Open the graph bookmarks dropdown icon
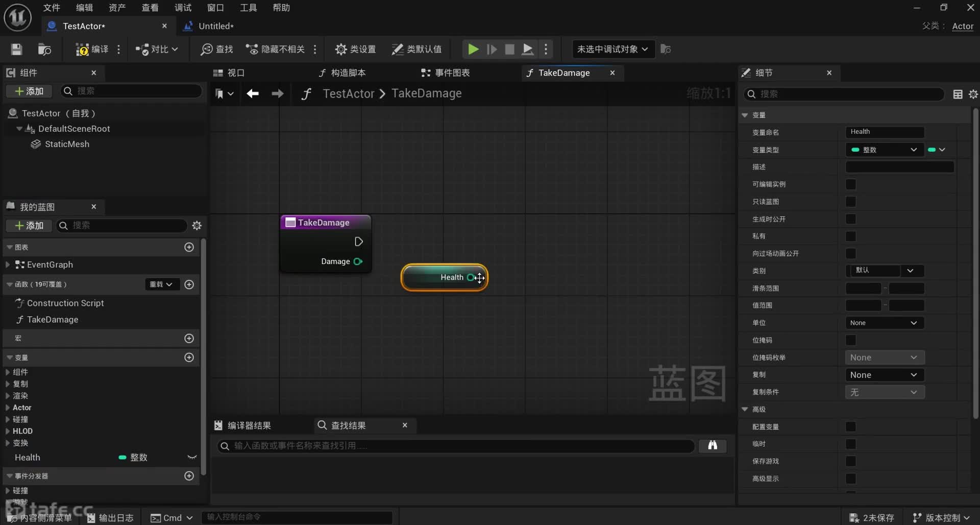Screen dimensions: 980x525 click(224, 94)
